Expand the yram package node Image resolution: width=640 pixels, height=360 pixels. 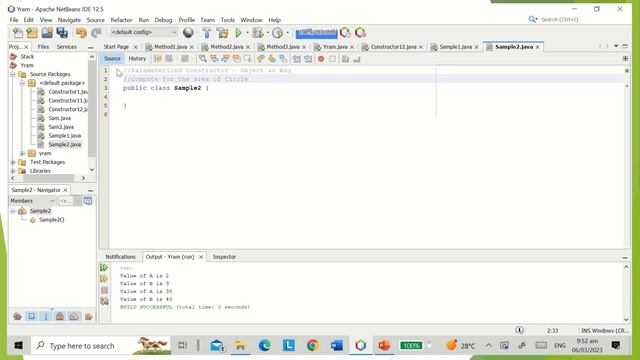[x=22, y=153]
